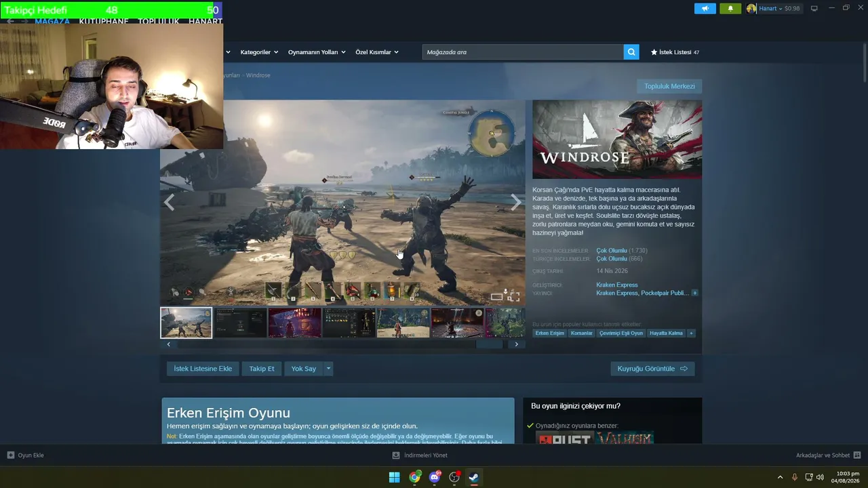Click the Hanart profile avatar
Screen dimensions: 868x488
pyautogui.click(x=751, y=9)
